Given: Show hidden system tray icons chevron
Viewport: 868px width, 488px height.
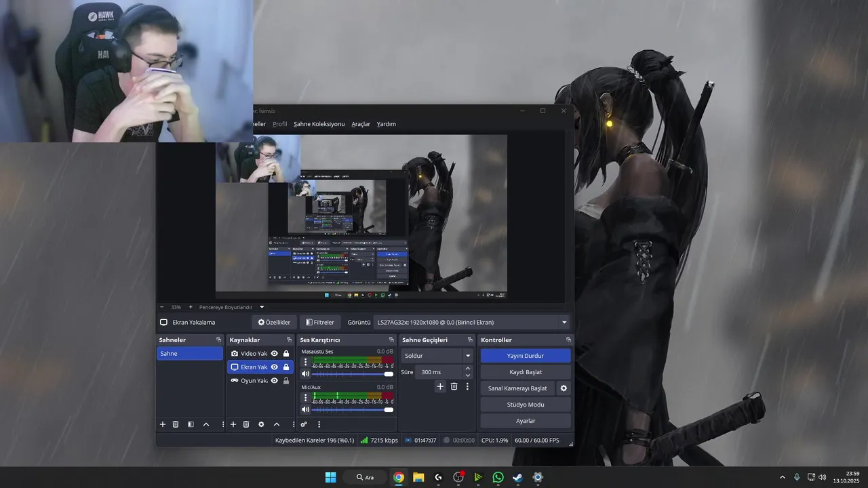Looking at the screenshot, I should click(782, 477).
